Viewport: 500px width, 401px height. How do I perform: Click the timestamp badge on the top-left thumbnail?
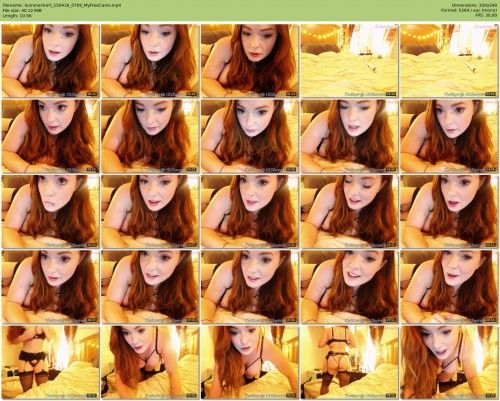point(92,94)
